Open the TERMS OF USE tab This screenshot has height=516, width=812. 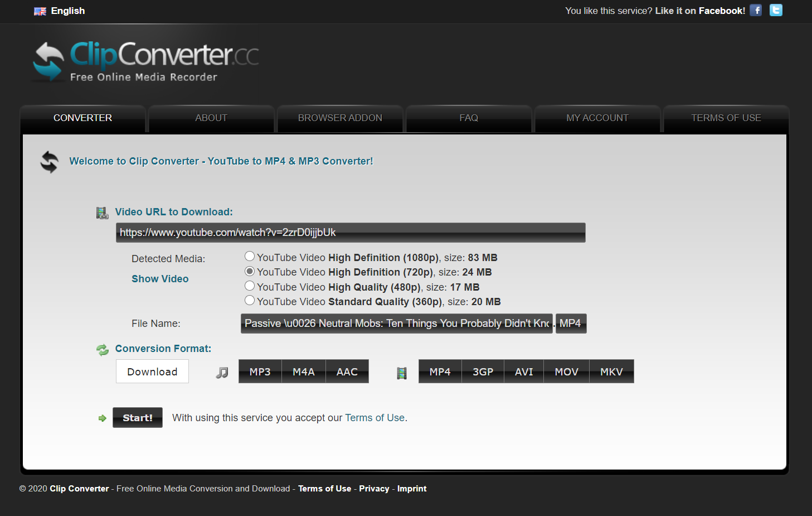click(726, 118)
